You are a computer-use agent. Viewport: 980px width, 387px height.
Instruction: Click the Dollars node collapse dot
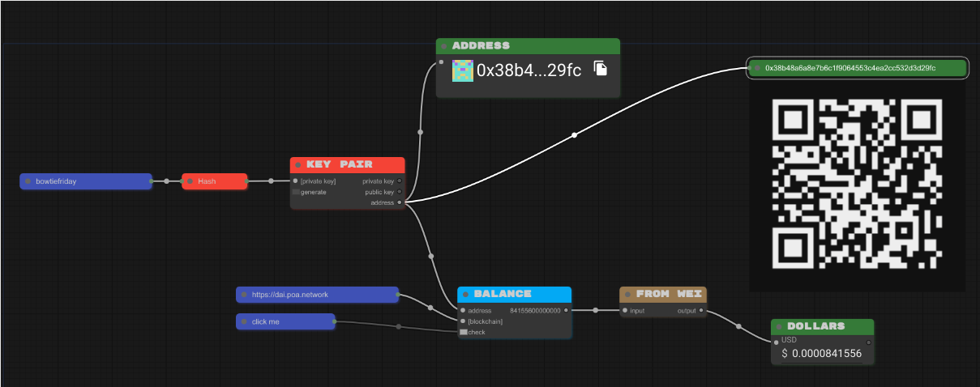coord(780,326)
